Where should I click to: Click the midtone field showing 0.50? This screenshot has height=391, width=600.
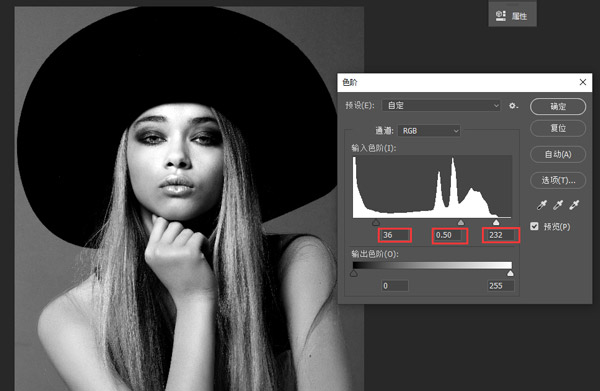pos(450,235)
